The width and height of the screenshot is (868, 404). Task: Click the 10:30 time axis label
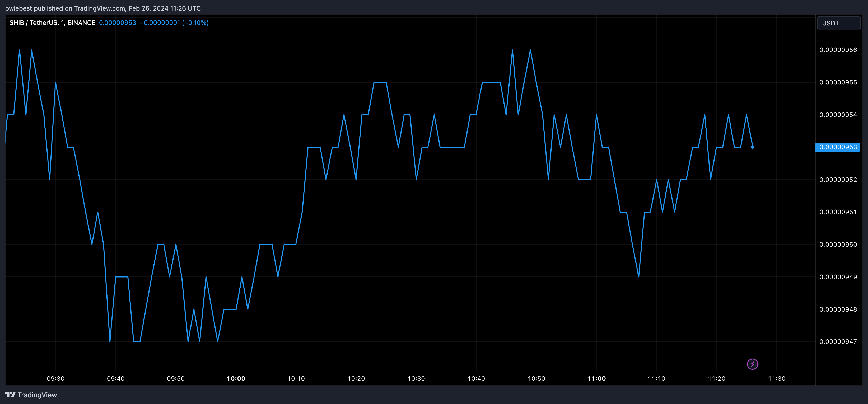pos(416,378)
